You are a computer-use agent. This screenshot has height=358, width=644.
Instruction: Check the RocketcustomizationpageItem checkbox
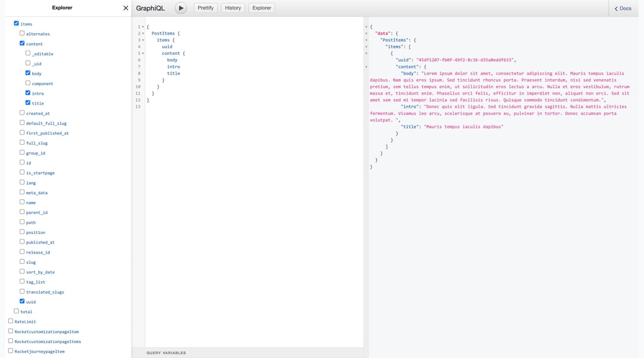click(11, 331)
